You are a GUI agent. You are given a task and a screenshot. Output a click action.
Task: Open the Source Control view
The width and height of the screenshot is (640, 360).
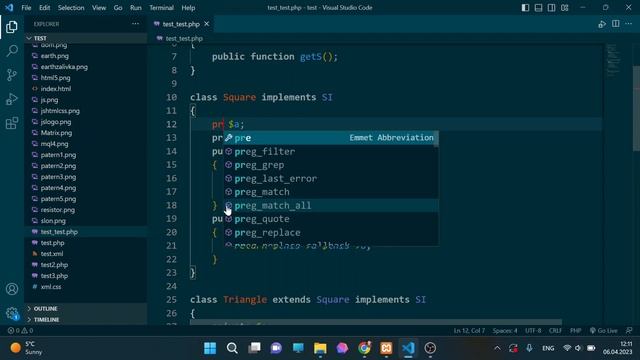[12, 75]
